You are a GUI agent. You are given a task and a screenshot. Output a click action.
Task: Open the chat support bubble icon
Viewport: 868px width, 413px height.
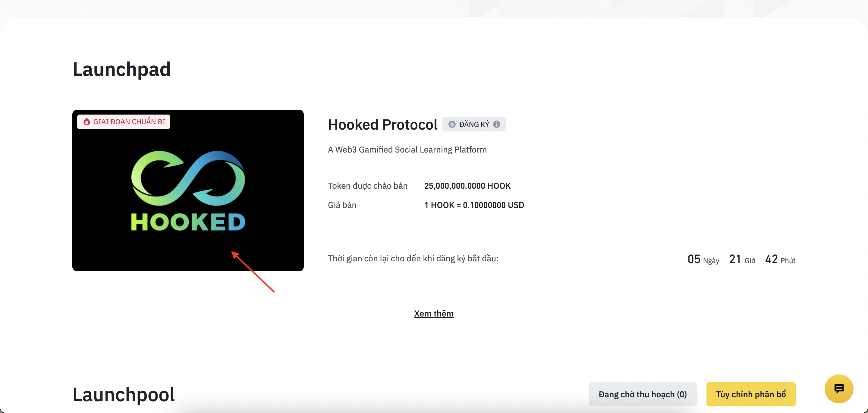point(838,389)
